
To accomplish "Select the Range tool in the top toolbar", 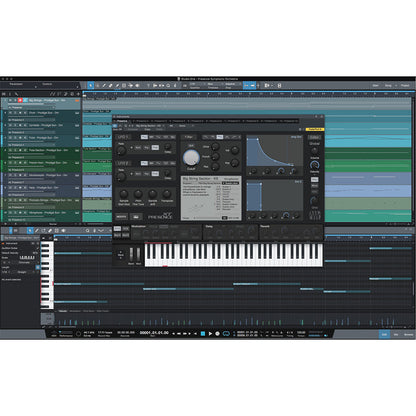I will coord(97,85).
